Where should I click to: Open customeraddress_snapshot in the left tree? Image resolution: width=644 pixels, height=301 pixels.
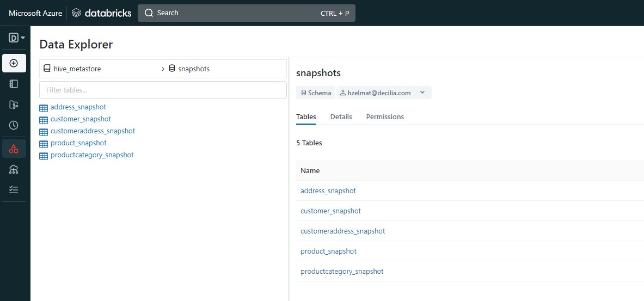click(x=93, y=131)
